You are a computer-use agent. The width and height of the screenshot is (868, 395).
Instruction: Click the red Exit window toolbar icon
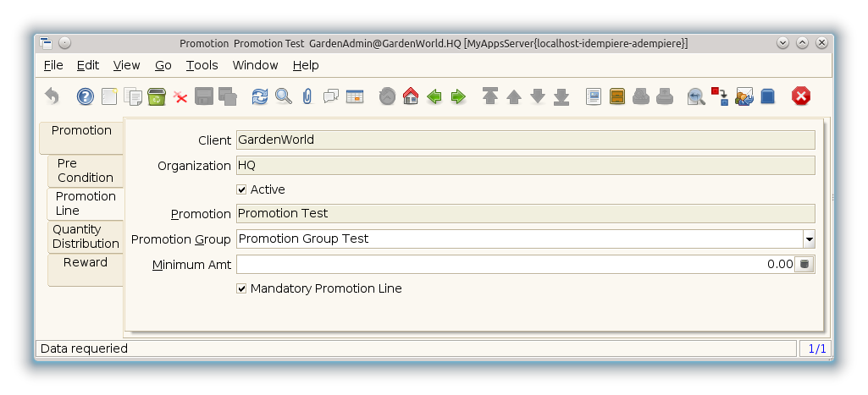click(x=800, y=96)
